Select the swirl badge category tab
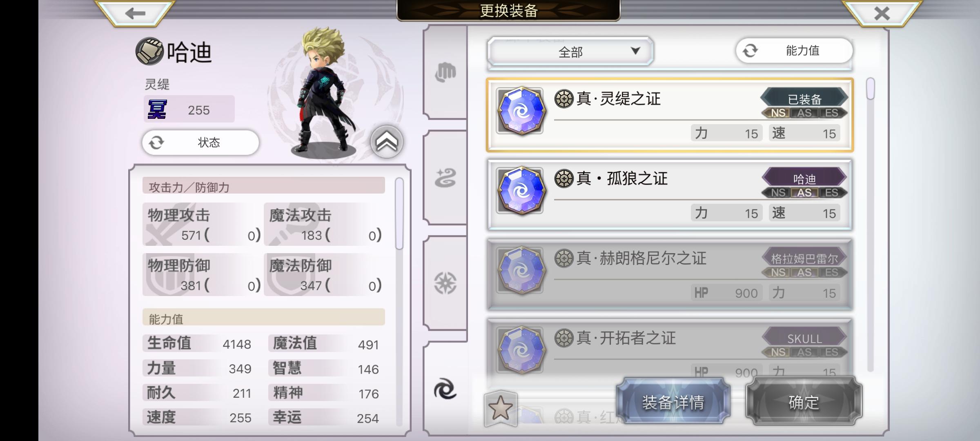 pyautogui.click(x=445, y=388)
